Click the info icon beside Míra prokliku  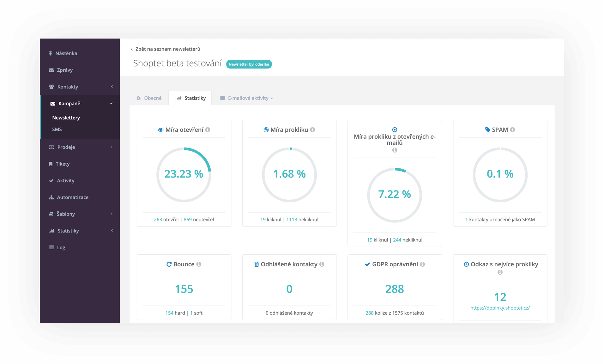point(312,130)
